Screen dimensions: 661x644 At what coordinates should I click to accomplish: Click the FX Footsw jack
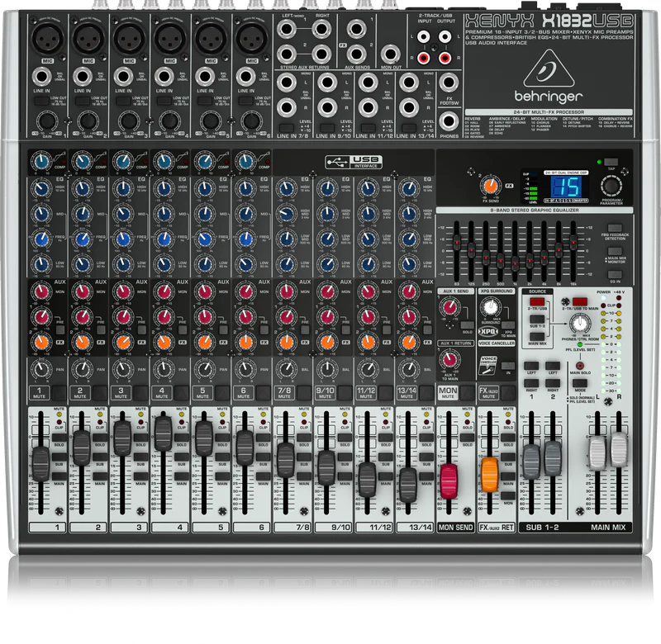[449, 83]
